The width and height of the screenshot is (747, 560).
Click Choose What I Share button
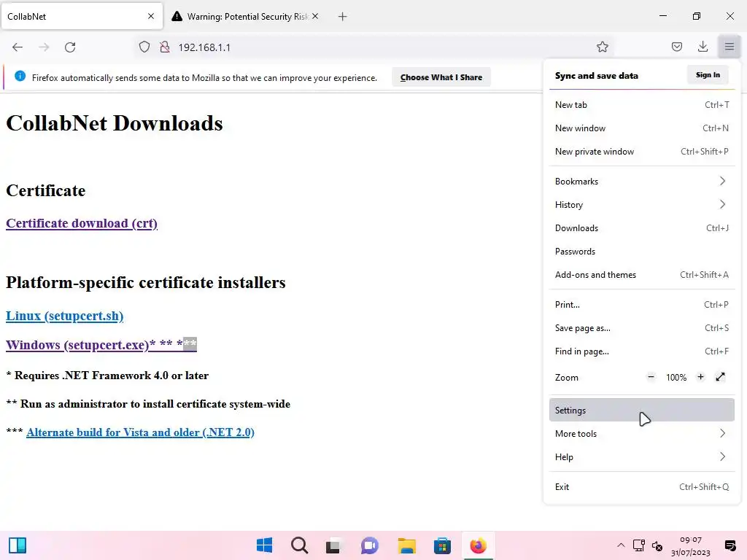441,77
